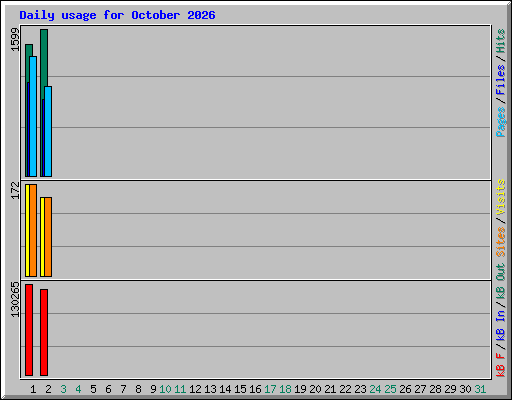Screen dimensions: 512x400
Task: Click day 19 on the x-axis
Action: coord(300,389)
